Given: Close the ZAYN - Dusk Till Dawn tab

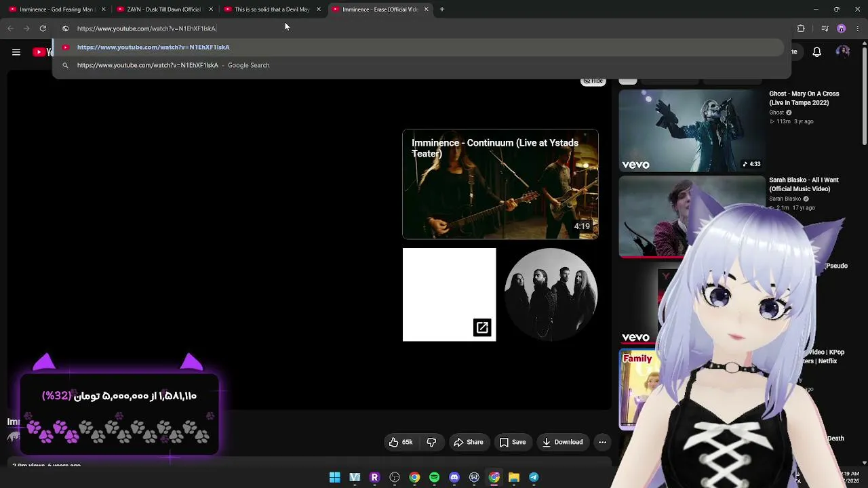Looking at the screenshot, I should [x=211, y=9].
